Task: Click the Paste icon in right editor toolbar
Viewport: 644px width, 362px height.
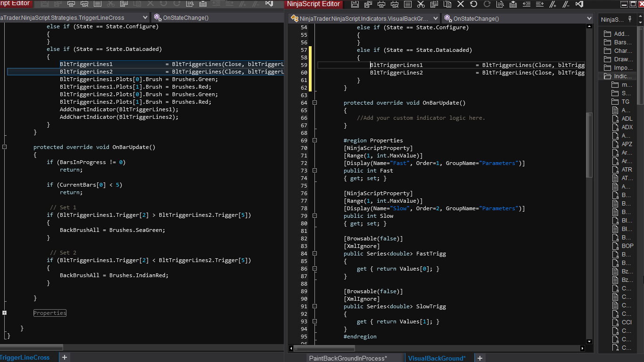Action: [x=447, y=4]
